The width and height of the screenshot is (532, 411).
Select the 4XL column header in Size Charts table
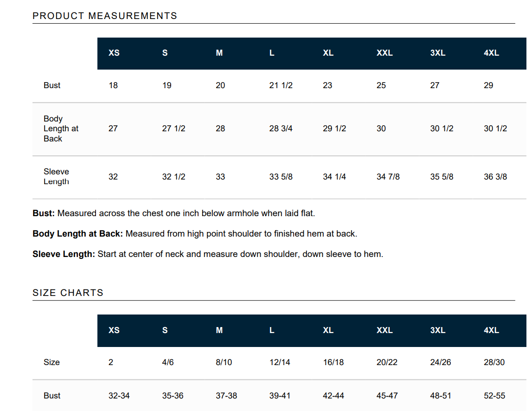pyautogui.click(x=491, y=330)
